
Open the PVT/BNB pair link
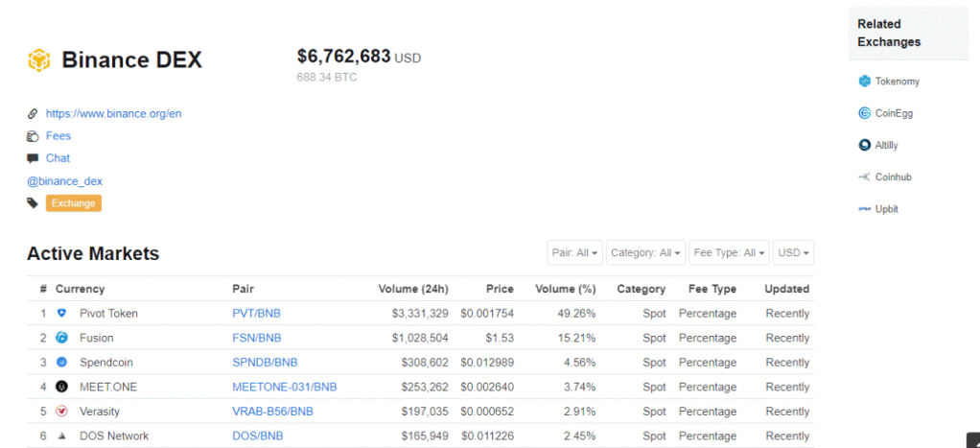256,314
